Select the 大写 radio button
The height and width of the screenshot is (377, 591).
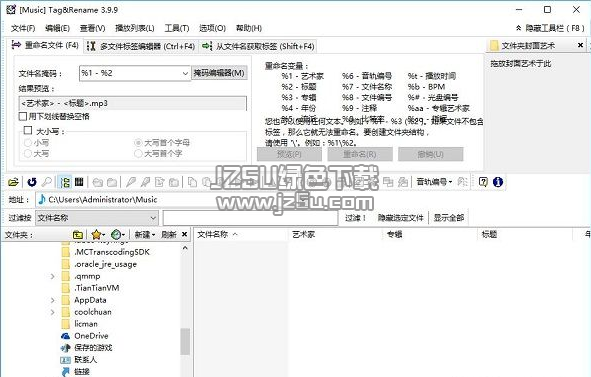click(x=28, y=153)
